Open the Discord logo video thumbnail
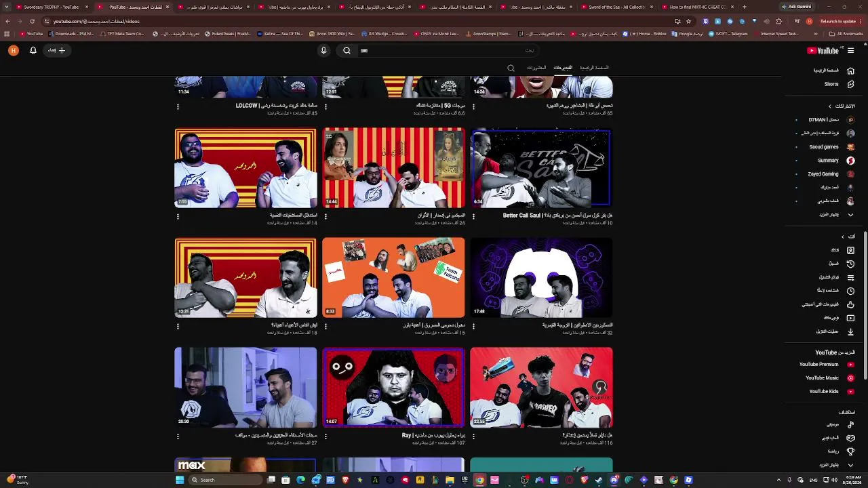The width and height of the screenshot is (868, 488). click(x=541, y=277)
